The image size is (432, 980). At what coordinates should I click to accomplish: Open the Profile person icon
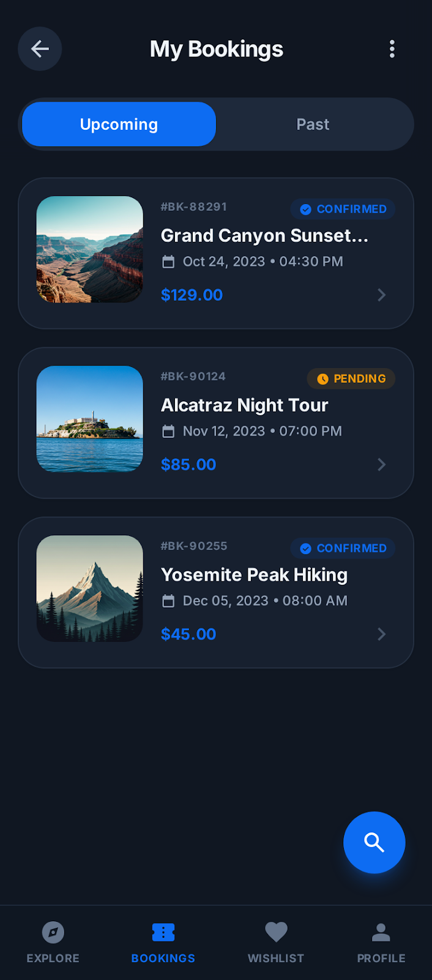point(381,933)
